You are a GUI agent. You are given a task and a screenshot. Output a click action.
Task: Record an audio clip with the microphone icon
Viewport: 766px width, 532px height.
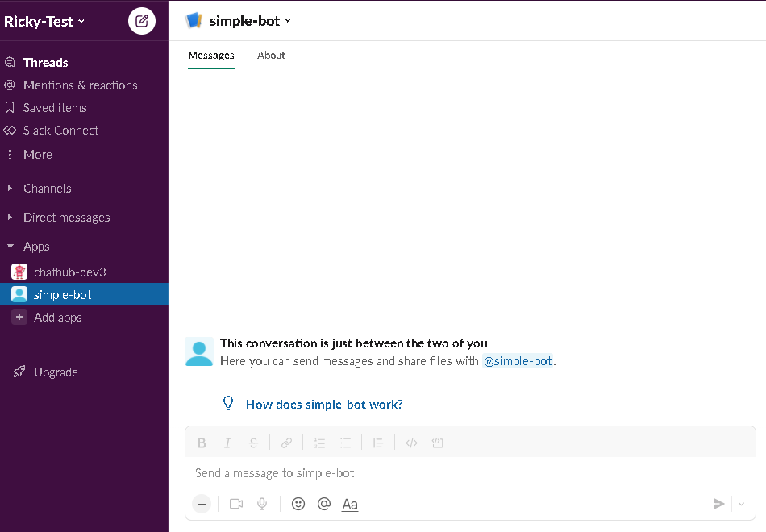pyautogui.click(x=261, y=503)
